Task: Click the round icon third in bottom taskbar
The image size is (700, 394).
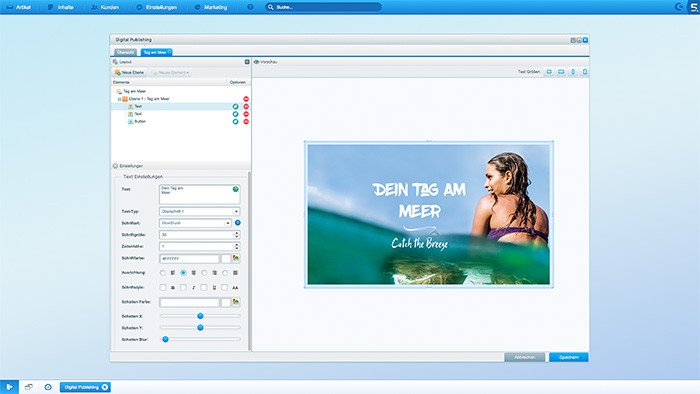Action: [48, 387]
